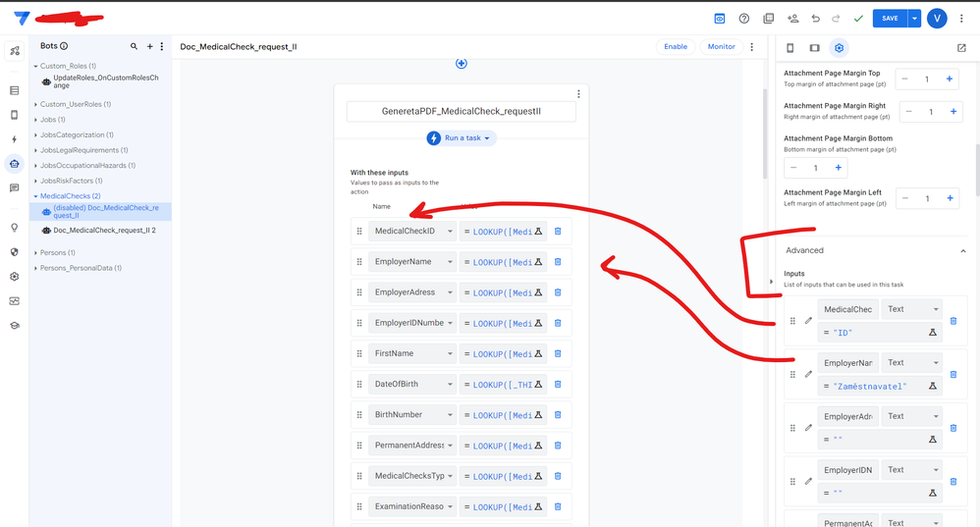Viewport: 980px width, 527px height.
Task: Open expression flask for EmployerName input
Action: pyautogui.click(x=538, y=262)
